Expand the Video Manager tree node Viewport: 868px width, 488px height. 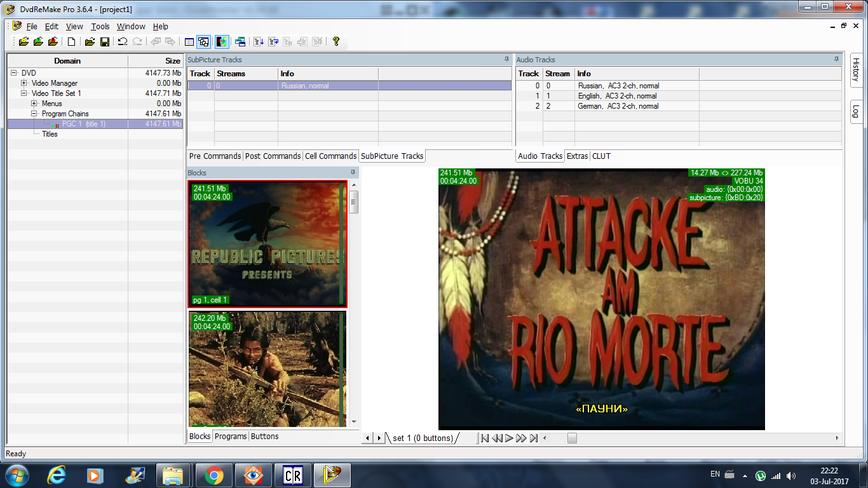24,83
